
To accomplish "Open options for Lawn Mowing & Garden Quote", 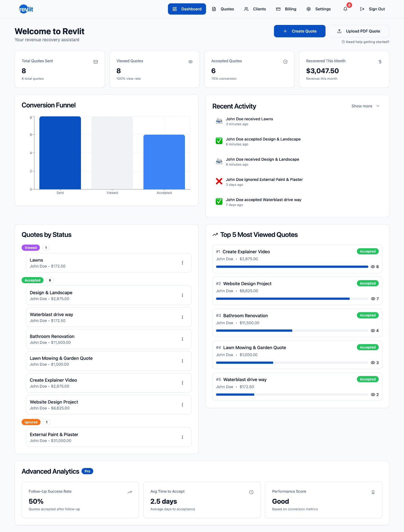I will point(182,361).
